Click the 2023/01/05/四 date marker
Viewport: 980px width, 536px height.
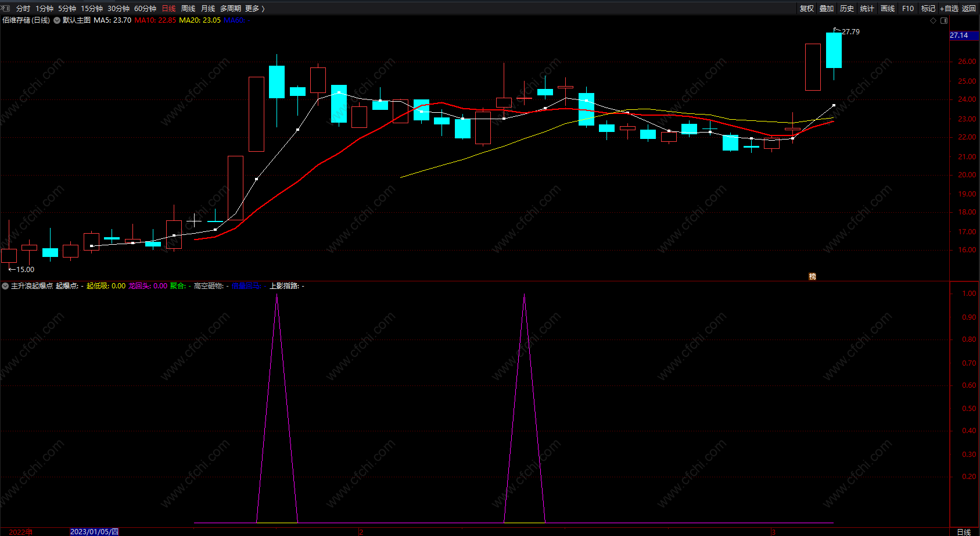coord(94,532)
